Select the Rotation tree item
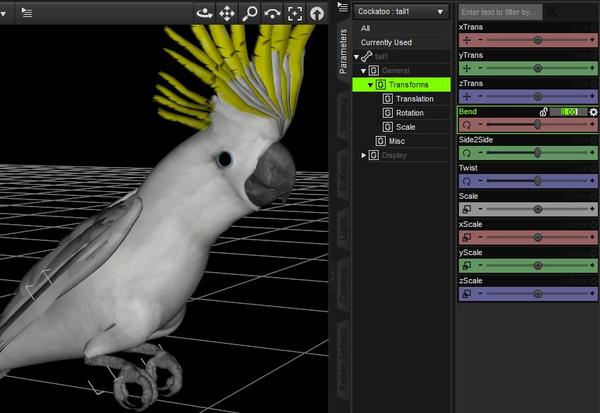The width and height of the screenshot is (600, 413). tap(409, 113)
